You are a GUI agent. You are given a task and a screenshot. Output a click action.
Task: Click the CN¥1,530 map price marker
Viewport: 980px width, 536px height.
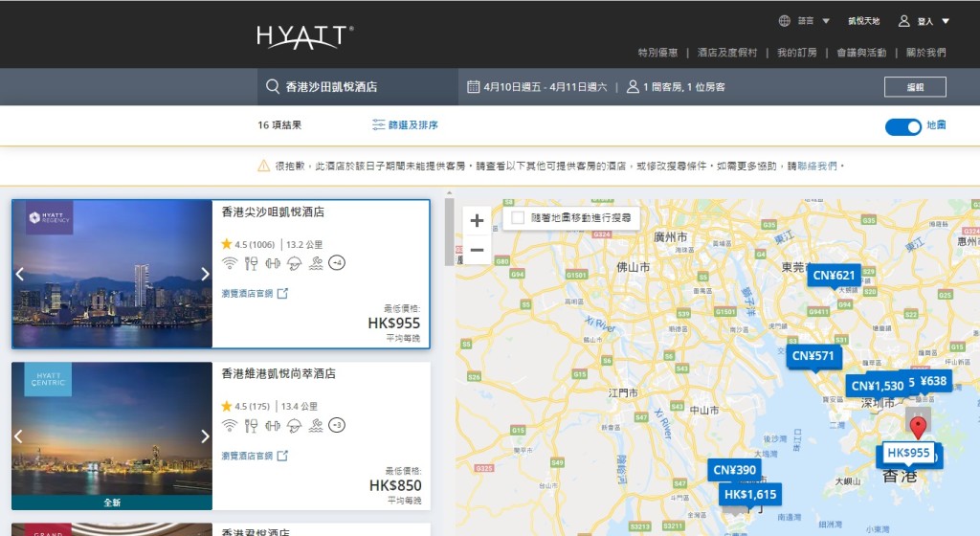[877, 386]
